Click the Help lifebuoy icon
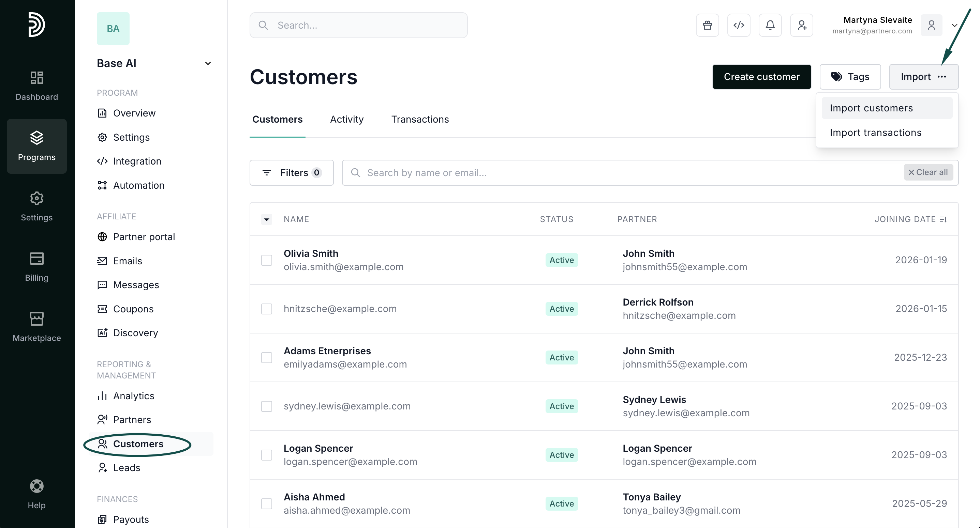Screen dimensions: 980x528 (36, 486)
